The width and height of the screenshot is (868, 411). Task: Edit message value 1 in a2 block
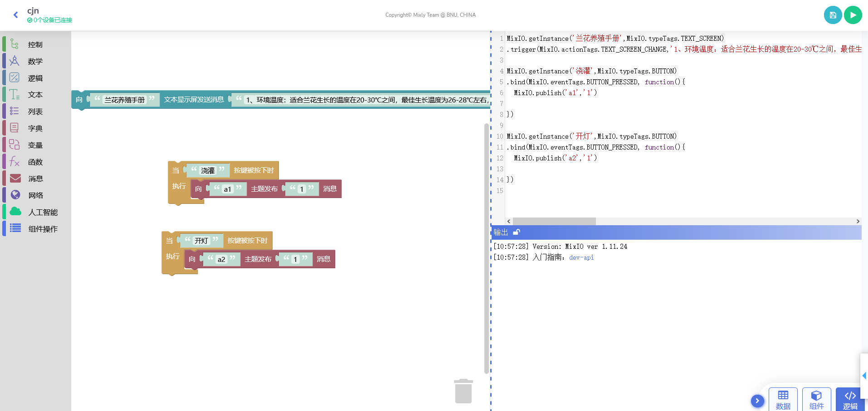pos(295,259)
